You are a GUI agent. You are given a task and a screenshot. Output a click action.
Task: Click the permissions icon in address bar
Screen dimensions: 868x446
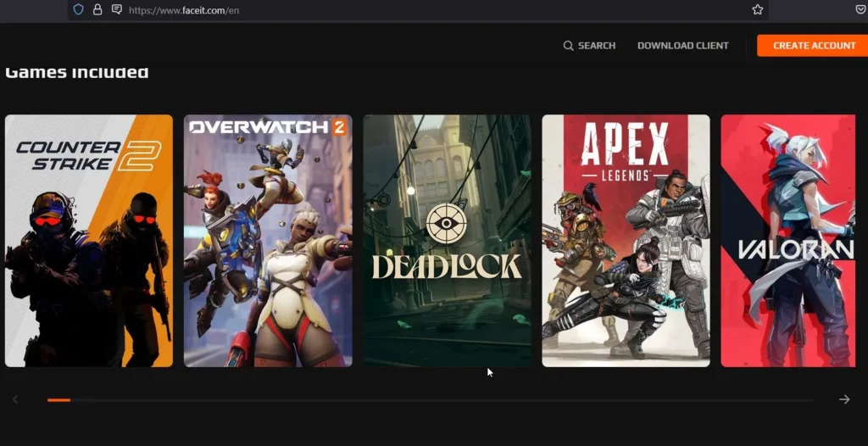pos(116,9)
